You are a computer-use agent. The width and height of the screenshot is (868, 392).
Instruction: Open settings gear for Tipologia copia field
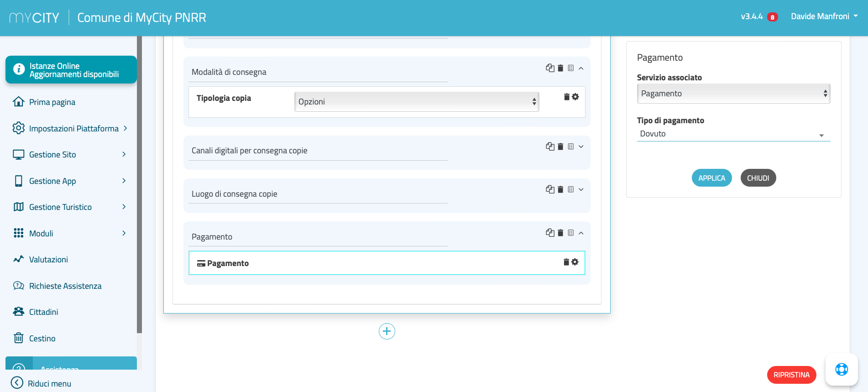click(x=575, y=97)
